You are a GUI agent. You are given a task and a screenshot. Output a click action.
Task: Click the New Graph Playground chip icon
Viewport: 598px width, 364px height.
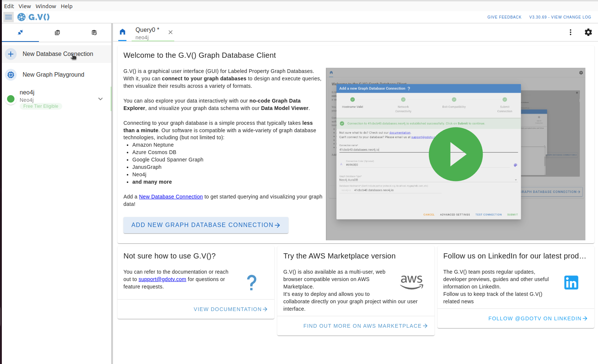(11, 75)
